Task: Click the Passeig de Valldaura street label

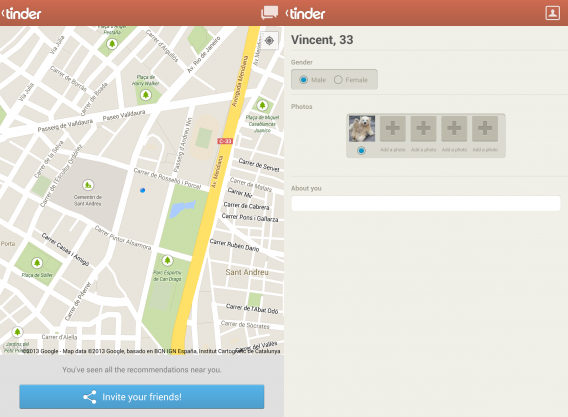Action: pos(65,125)
